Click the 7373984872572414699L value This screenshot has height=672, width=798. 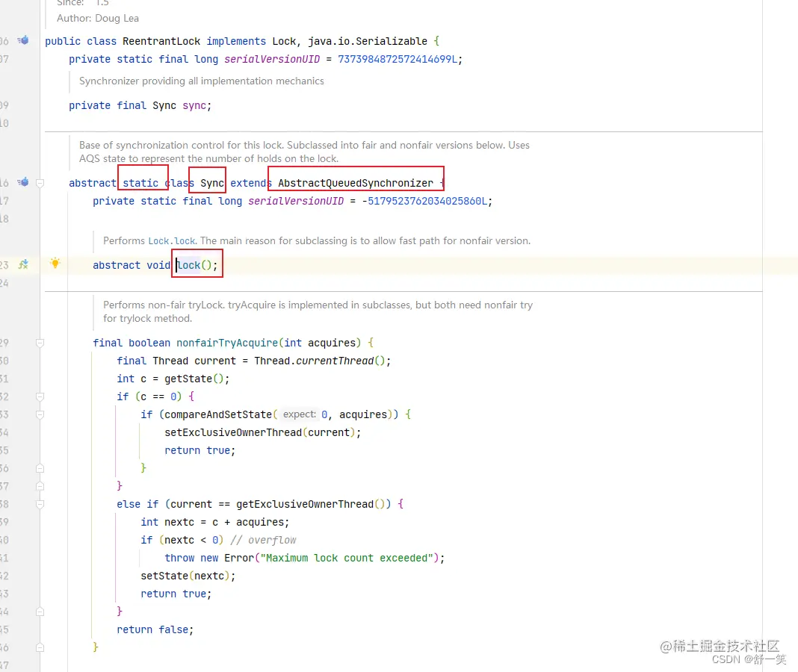point(398,59)
